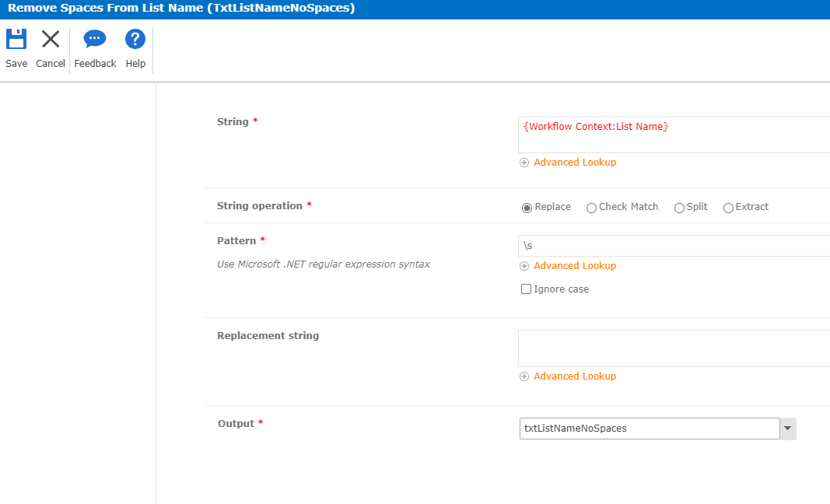Click plus icon under String field
The image size is (830, 504).
point(524,163)
